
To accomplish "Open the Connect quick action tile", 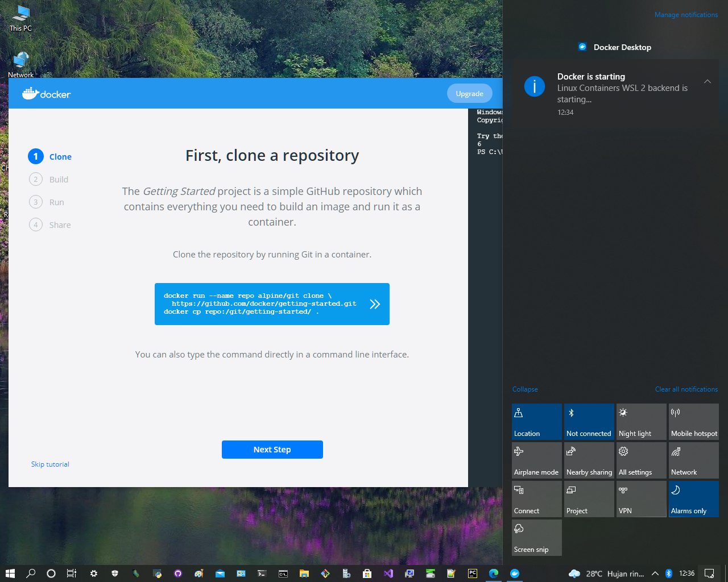I will tap(537, 498).
